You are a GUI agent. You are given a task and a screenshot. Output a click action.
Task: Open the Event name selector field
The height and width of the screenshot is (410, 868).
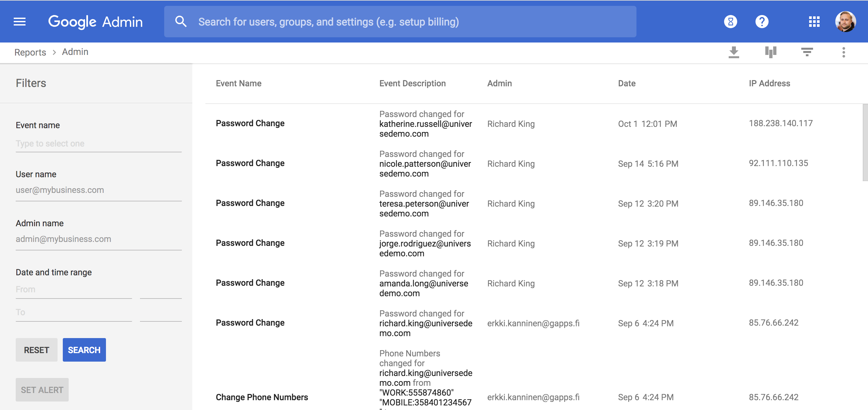pyautogui.click(x=98, y=144)
